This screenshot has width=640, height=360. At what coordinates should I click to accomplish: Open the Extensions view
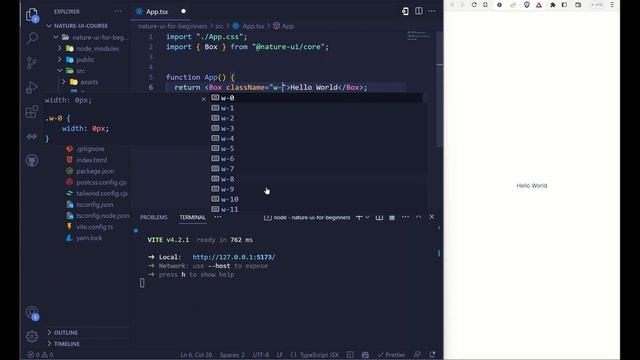click(32, 111)
